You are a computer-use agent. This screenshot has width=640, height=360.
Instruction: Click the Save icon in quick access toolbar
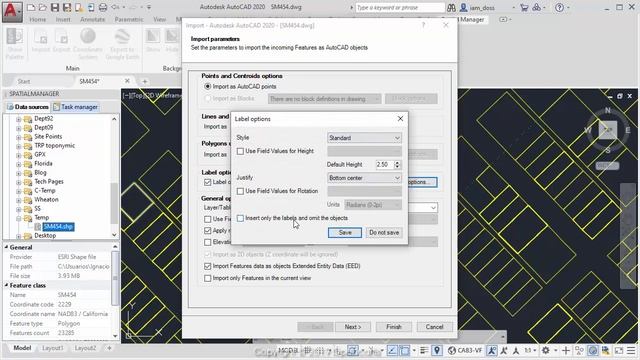click(x=55, y=7)
